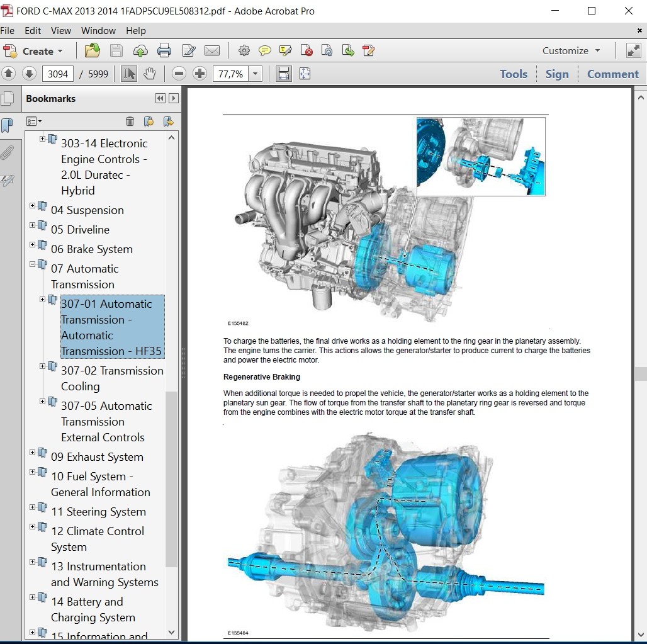Open the 09 Exhaust System bookmark
Screen dimensions: 647x644
click(97, 456)
